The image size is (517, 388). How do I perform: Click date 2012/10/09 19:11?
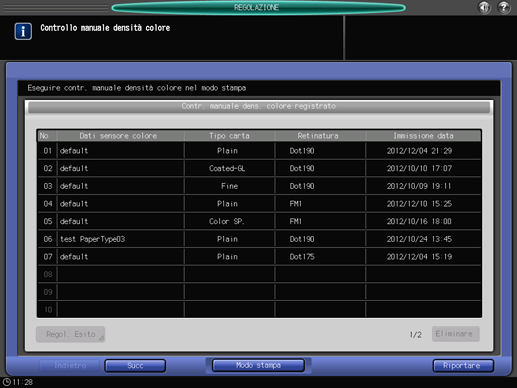[419, 186]
